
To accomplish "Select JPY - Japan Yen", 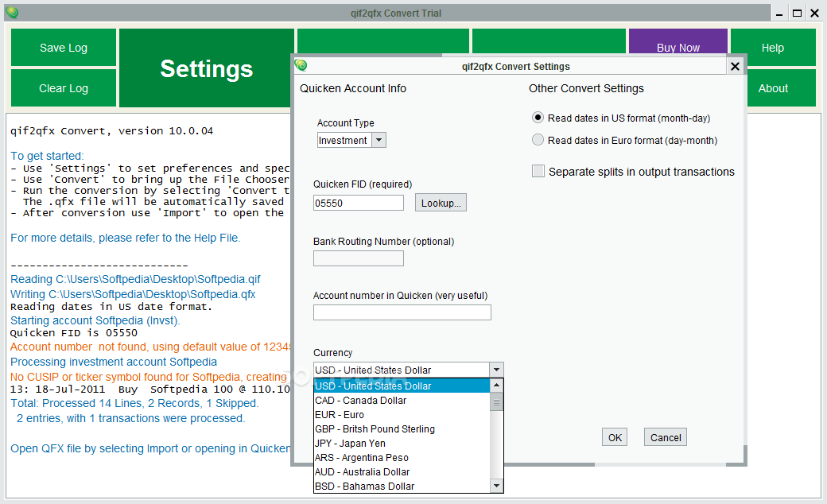I will click(402, 443).
